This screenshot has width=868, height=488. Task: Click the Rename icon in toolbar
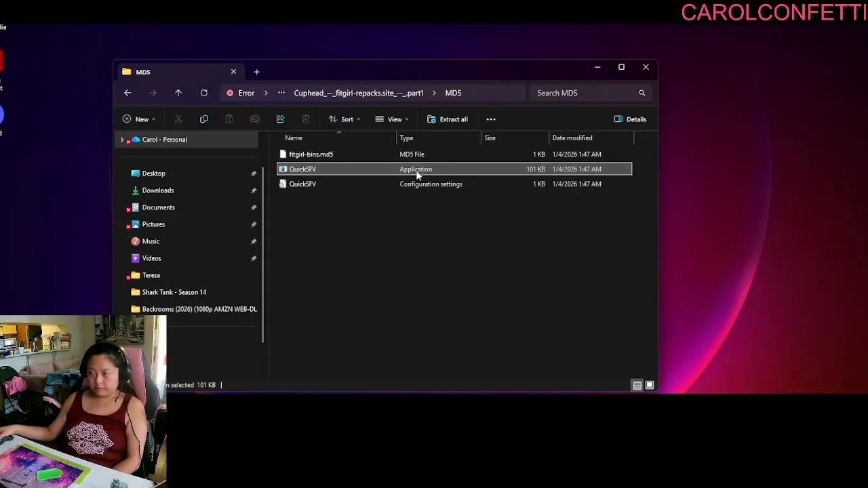255,119
